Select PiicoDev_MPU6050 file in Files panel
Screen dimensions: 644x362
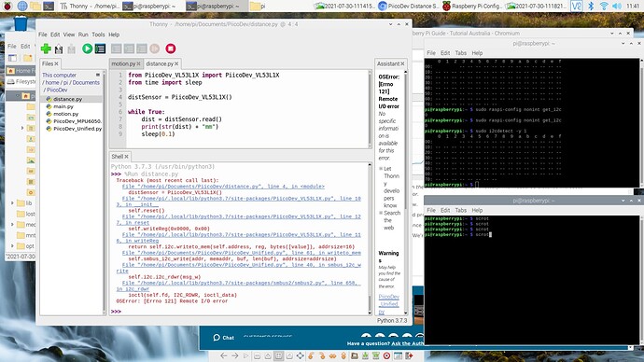[x=77, y=121]
